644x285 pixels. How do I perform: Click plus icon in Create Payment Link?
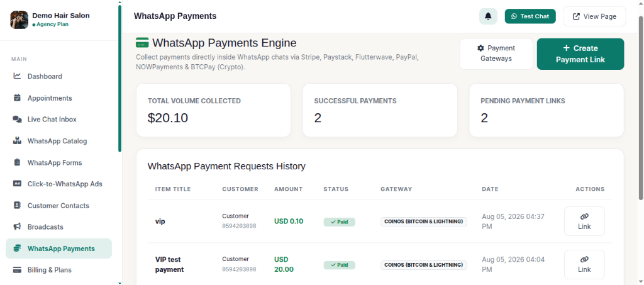coord(567,48)
